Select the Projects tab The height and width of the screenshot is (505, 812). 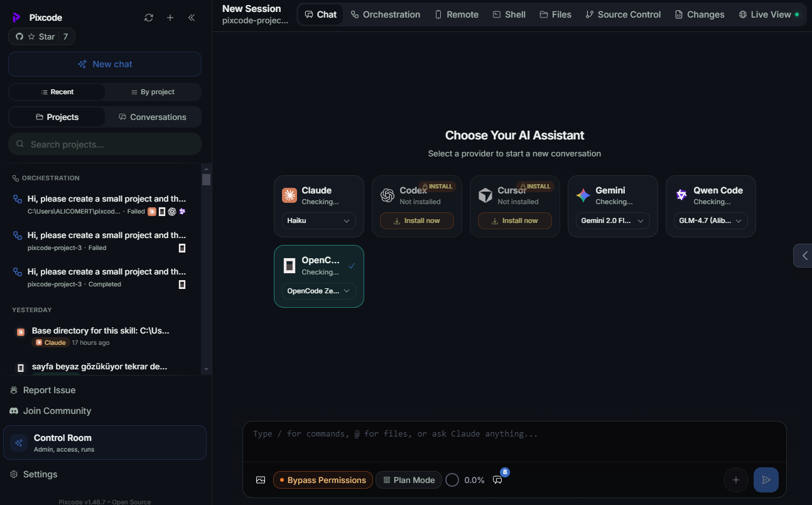[57, 117]
